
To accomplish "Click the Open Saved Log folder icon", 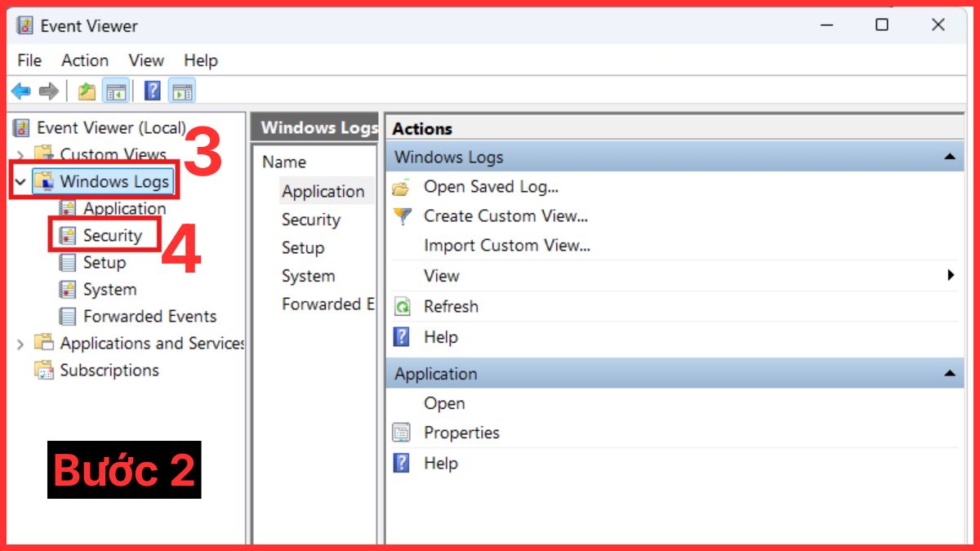I will coord(401,187).
